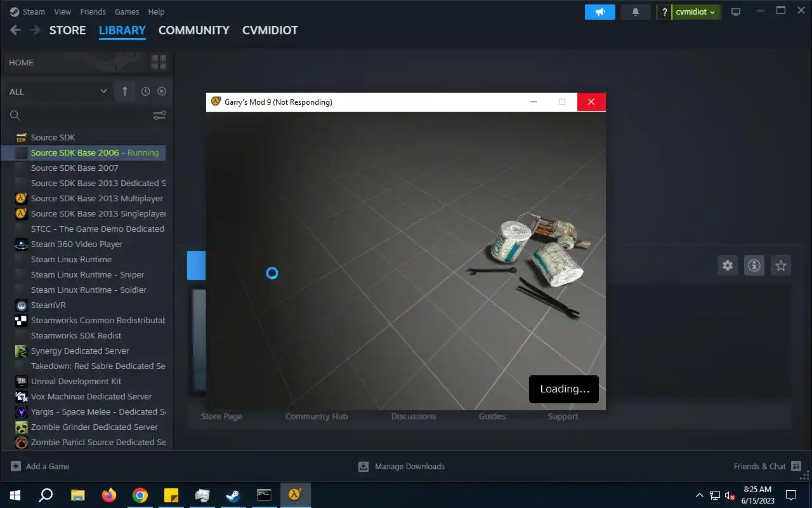Select Zombie Grinder Dedicated Server
The height and width of the screenshot is (508, 812).
click(83, 427)
